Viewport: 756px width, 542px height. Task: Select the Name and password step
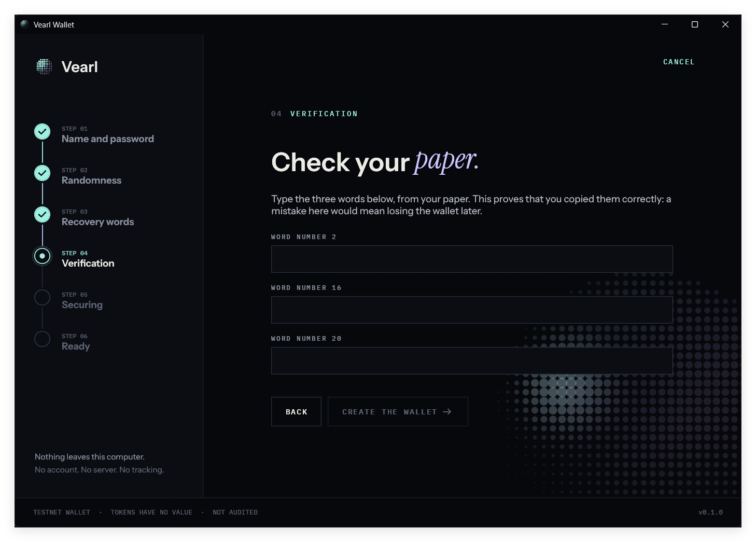click(x=108, y=139)
